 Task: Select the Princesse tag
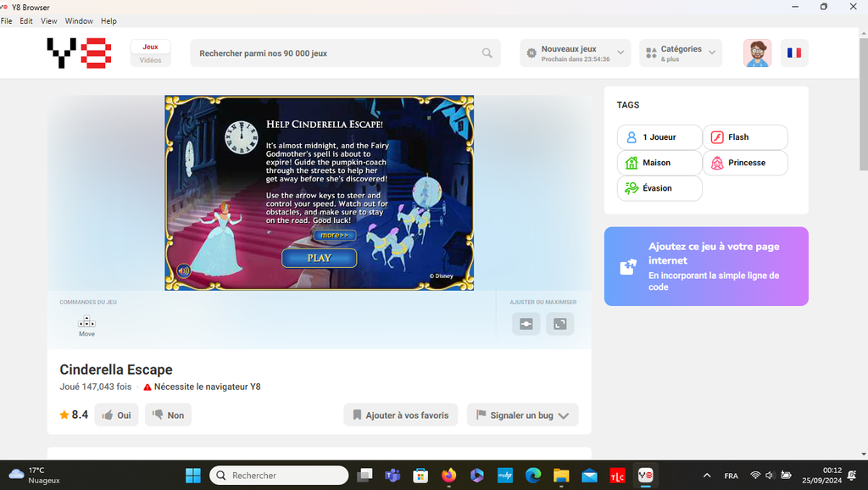coord(745,163)
